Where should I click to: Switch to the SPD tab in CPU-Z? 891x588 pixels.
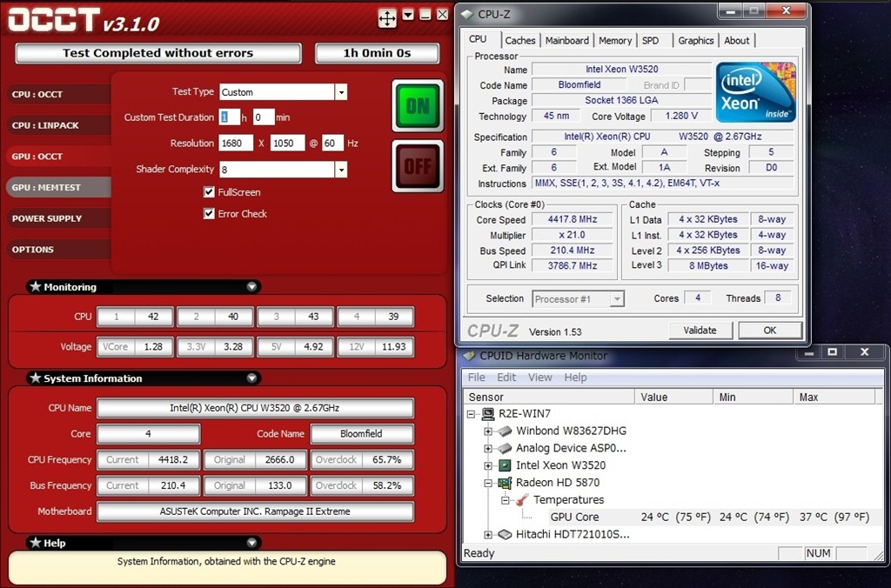pos(651,40)
